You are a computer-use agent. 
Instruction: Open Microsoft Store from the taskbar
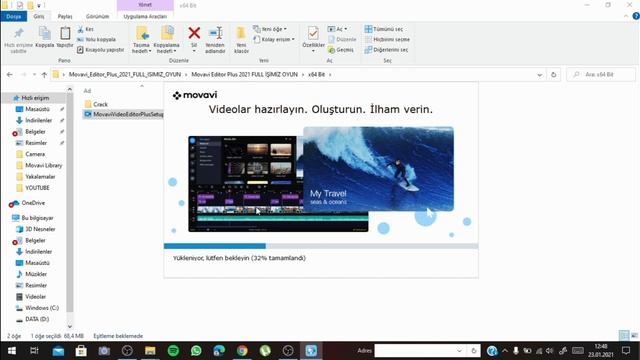(81, 351)
